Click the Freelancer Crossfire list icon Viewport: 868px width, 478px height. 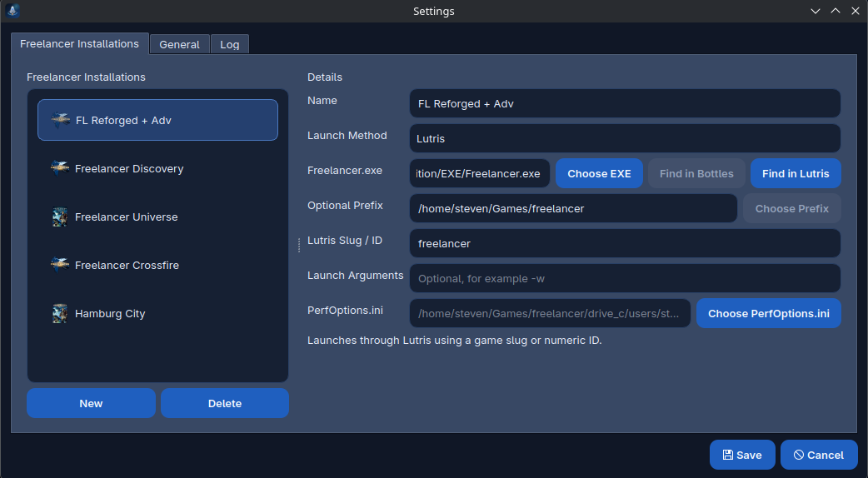pyautogui.click(x=60, y=265)
